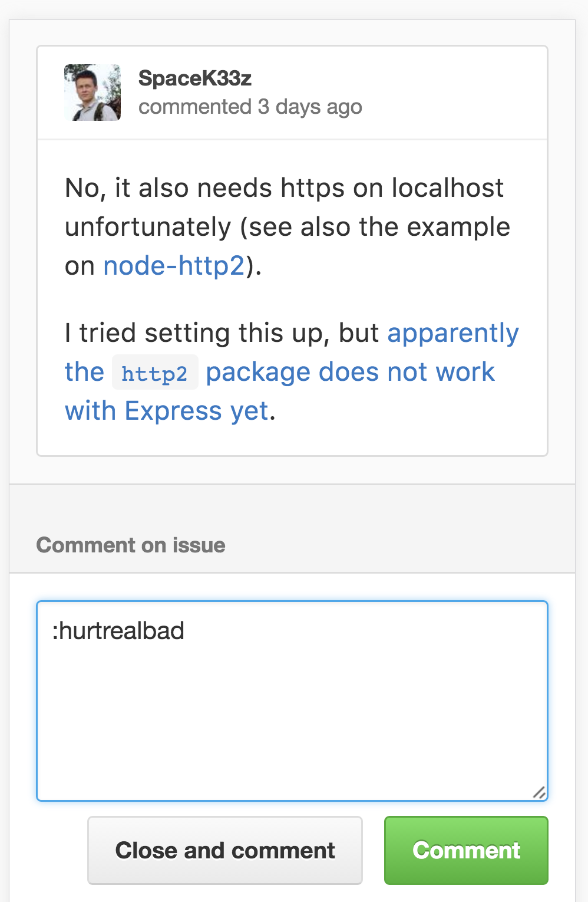
Task: Place cursor after ':hurtrealbad' text
Action: coord(186,631)
